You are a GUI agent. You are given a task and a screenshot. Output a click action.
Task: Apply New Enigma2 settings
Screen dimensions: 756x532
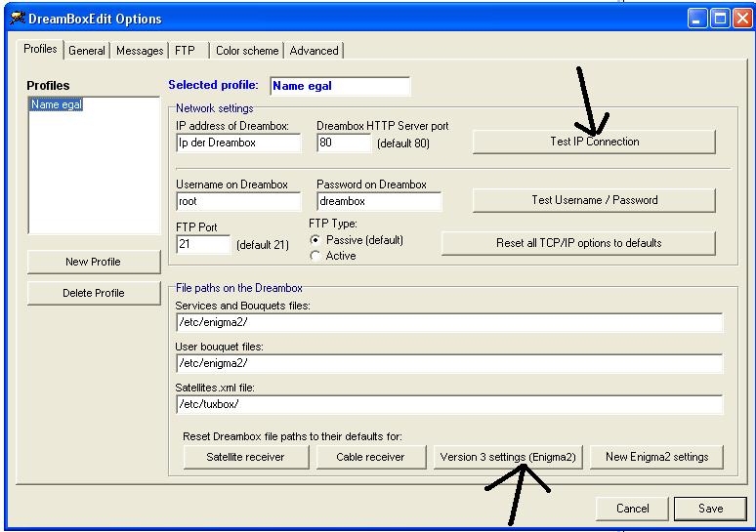[x=656, y=457]
